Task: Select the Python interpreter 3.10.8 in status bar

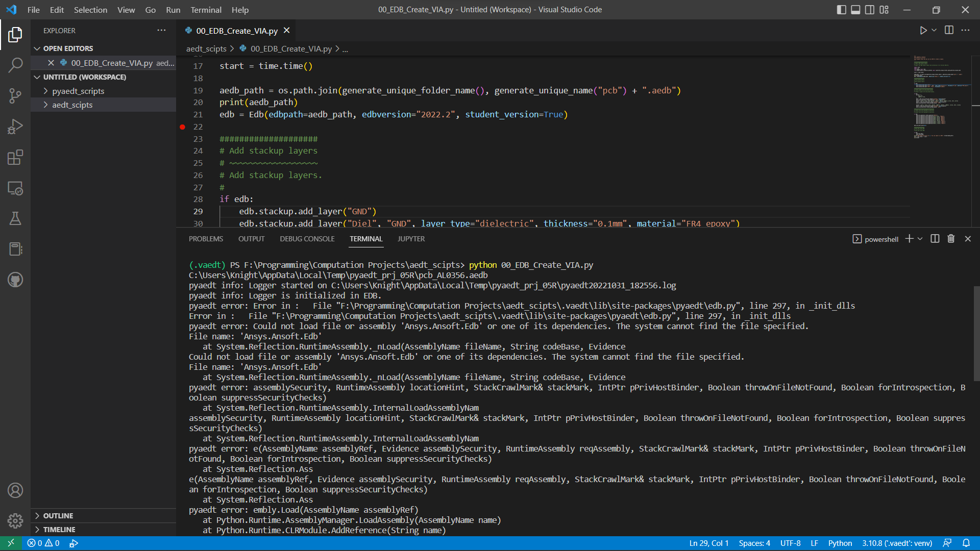Action: pyautogui.click(x=897, y=543)
